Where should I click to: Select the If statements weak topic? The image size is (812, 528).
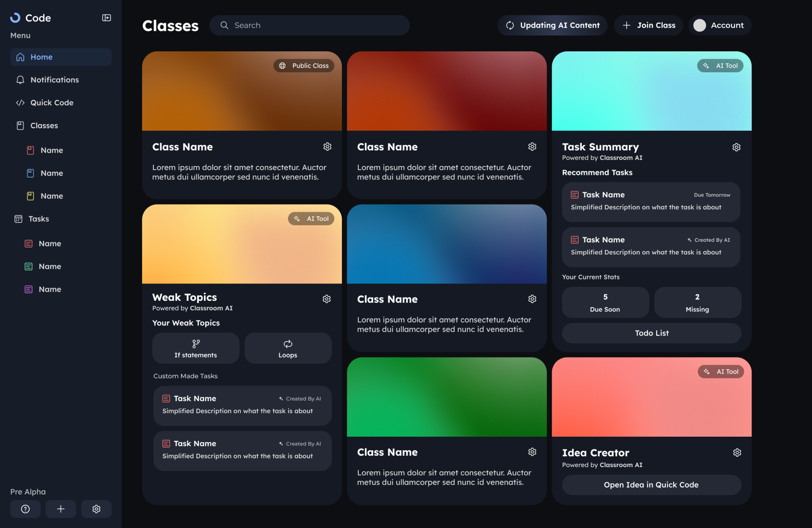coord(196,348)
